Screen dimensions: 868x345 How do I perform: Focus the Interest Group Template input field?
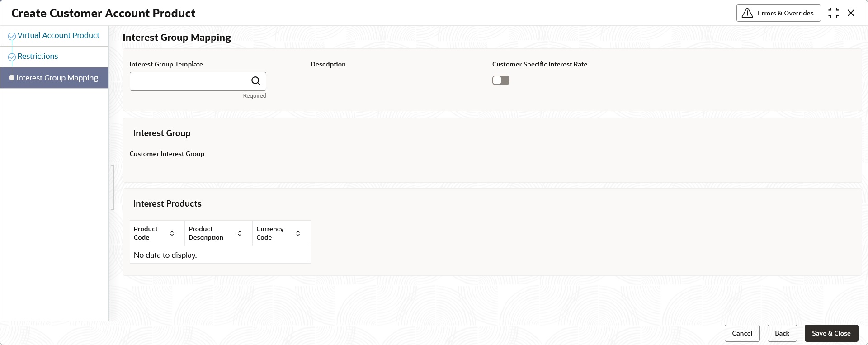coord(189,81)
